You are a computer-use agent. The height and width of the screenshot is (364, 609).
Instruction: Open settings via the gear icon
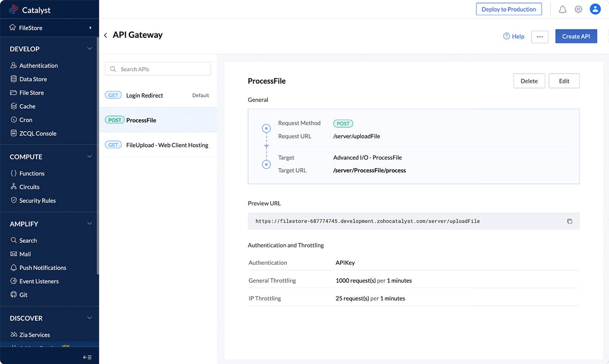[578, 9]
